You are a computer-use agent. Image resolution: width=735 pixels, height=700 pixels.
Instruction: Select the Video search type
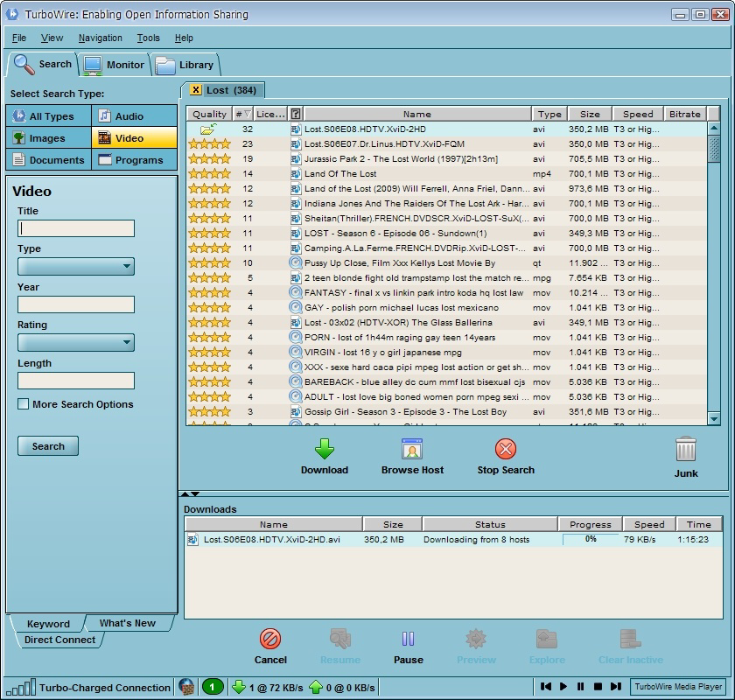click(135, 138)
